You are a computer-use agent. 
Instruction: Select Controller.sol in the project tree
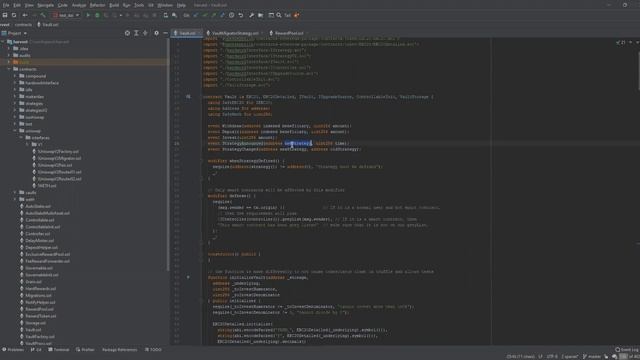(x=38, y=234)
